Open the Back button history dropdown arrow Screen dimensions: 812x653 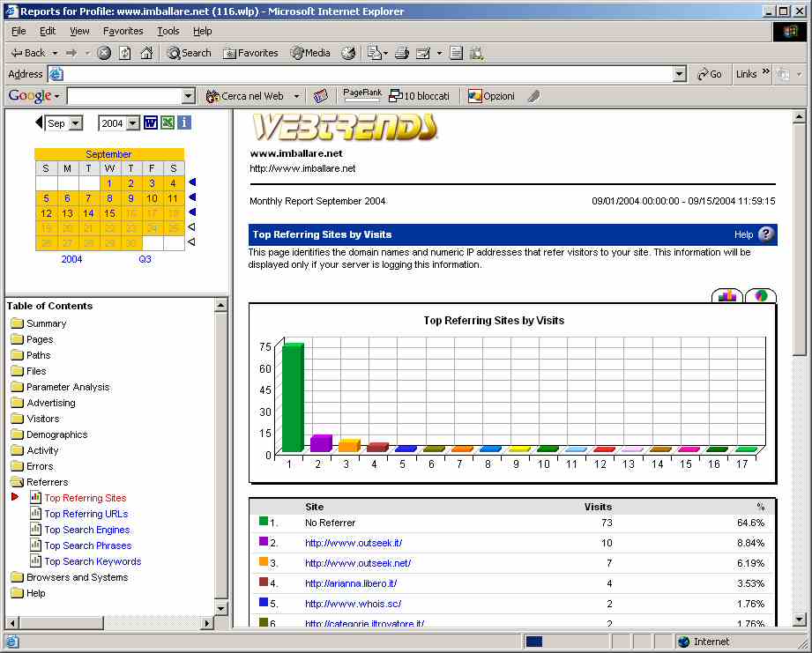click(55, 53)
